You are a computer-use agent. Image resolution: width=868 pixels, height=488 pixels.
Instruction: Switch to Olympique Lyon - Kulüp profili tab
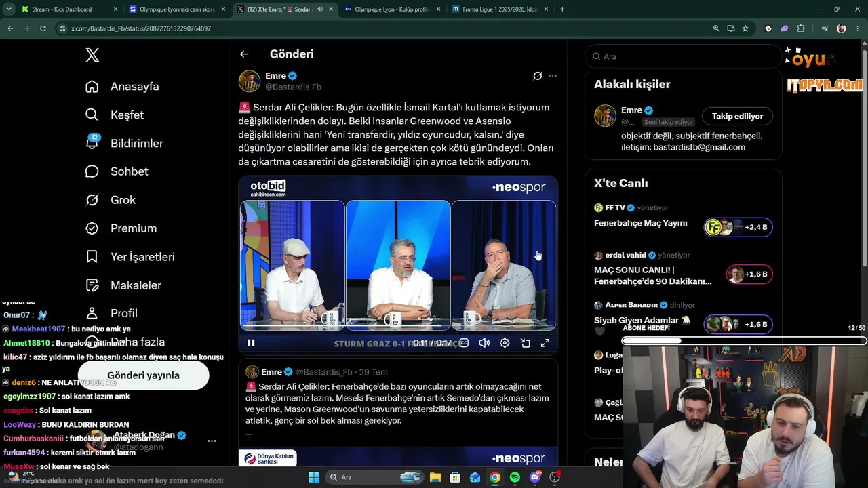tap(392, 9)
